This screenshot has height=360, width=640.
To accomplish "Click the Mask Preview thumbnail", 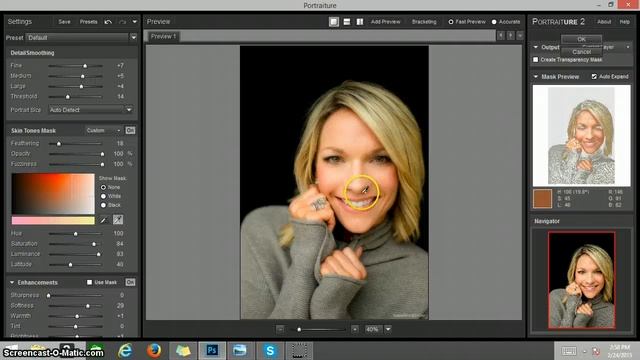I will pyautogui.click(x=581, y=136).
